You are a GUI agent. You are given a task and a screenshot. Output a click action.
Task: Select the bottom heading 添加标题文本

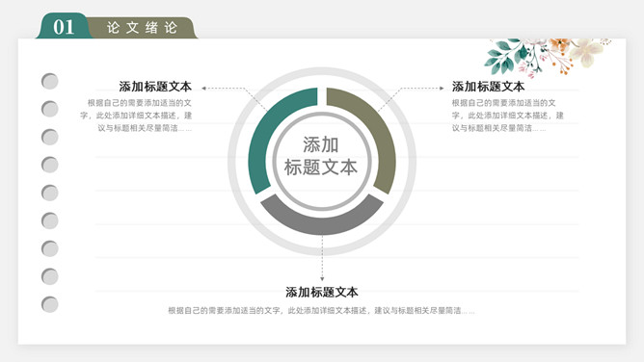tap(322, 292)
